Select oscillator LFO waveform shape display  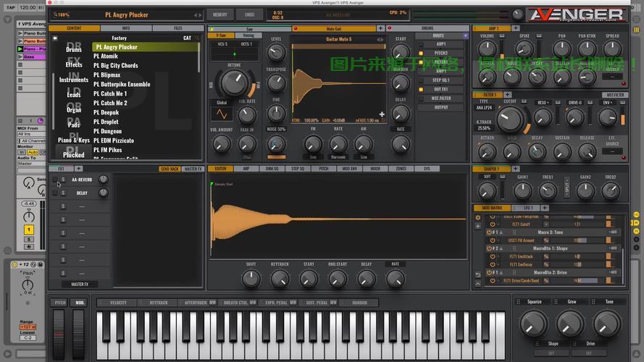pyautogui.click(x=222, y=114)
